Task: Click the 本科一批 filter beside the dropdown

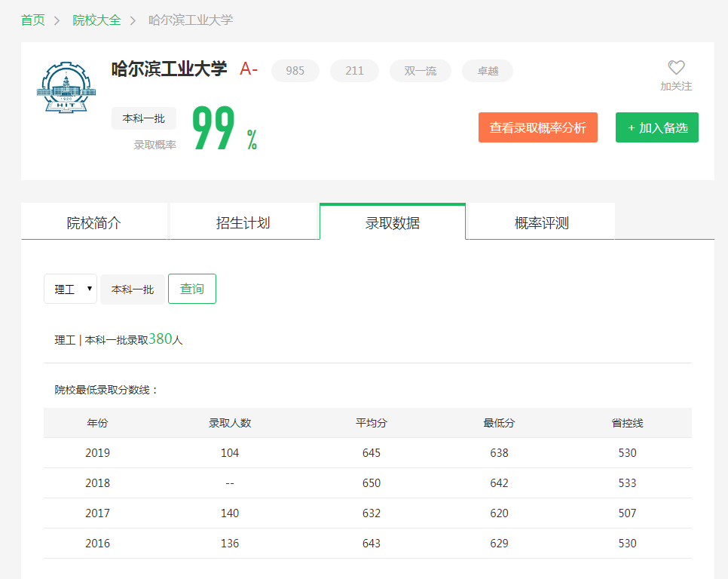Action: [133, 289]
